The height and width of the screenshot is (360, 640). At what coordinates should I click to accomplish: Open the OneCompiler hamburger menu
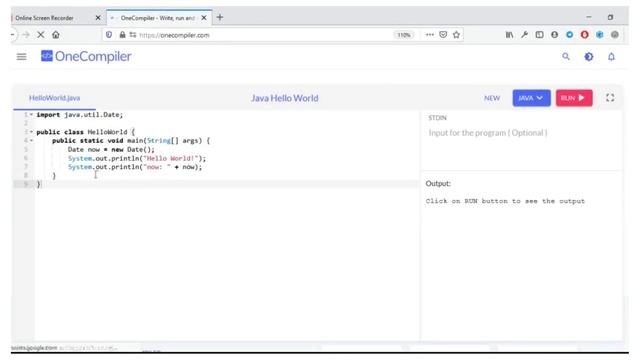21,57
